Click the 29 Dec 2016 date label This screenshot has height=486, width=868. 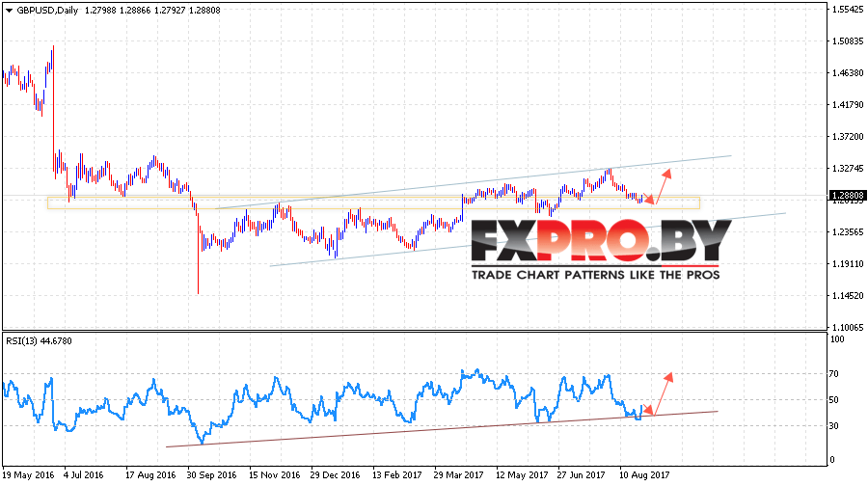coord(335,475)
